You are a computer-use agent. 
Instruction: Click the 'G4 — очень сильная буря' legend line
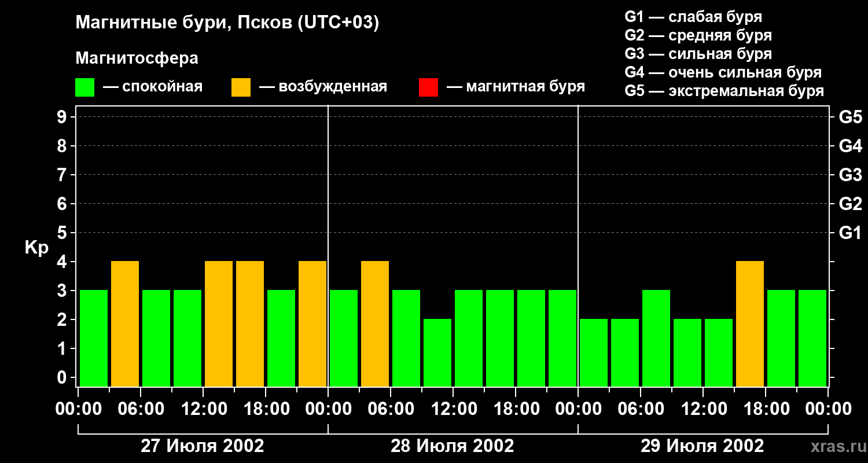click(x=723, y=72)
